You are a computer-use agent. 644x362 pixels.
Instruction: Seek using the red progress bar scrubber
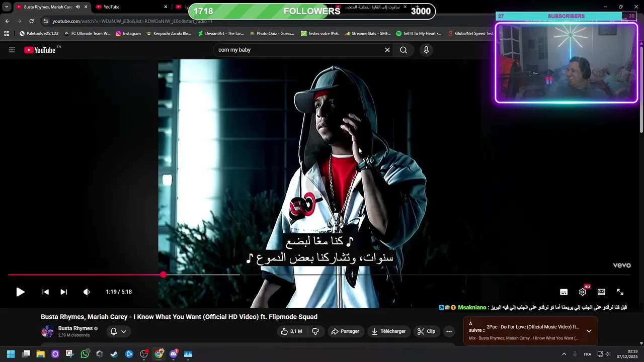pos(164,275)
